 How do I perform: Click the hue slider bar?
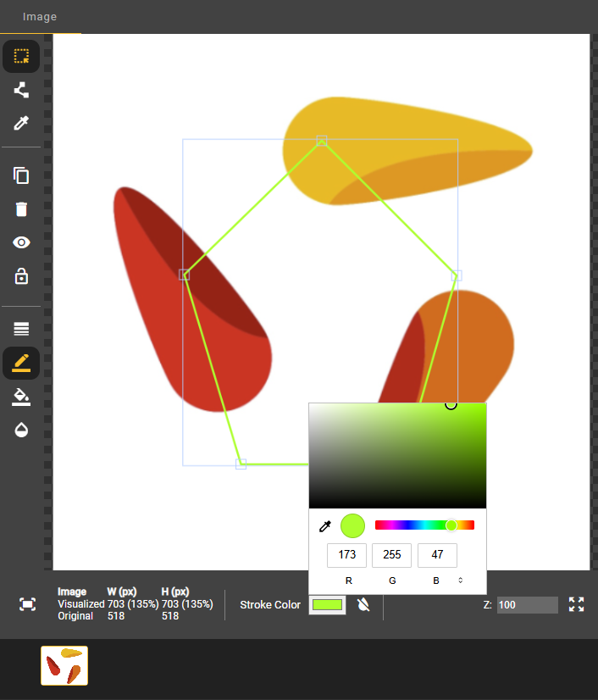point(424,525)
